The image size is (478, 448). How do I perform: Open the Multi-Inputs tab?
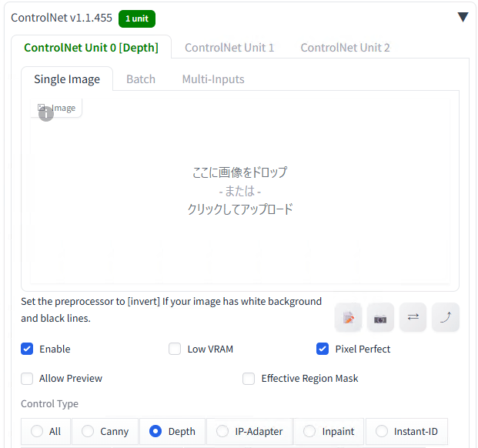pyautogui.click(x=213, y=79)
